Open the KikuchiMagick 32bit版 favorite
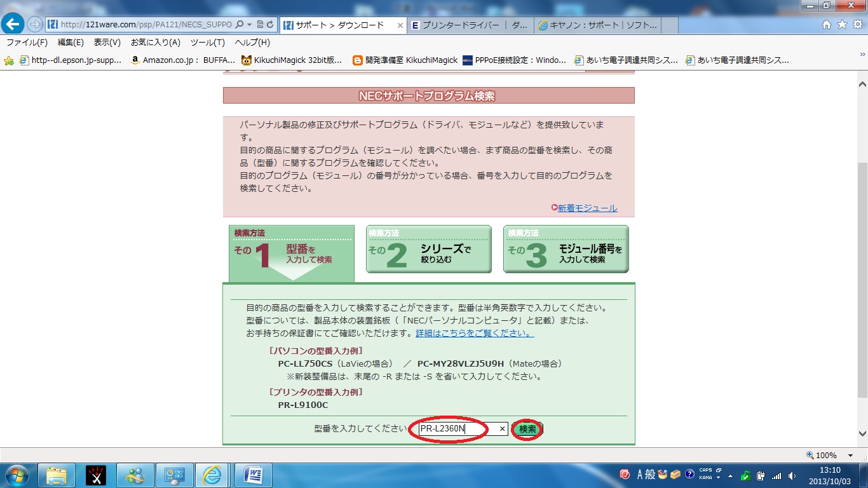This screenshot has height=488, width=868. coord(292,60)
